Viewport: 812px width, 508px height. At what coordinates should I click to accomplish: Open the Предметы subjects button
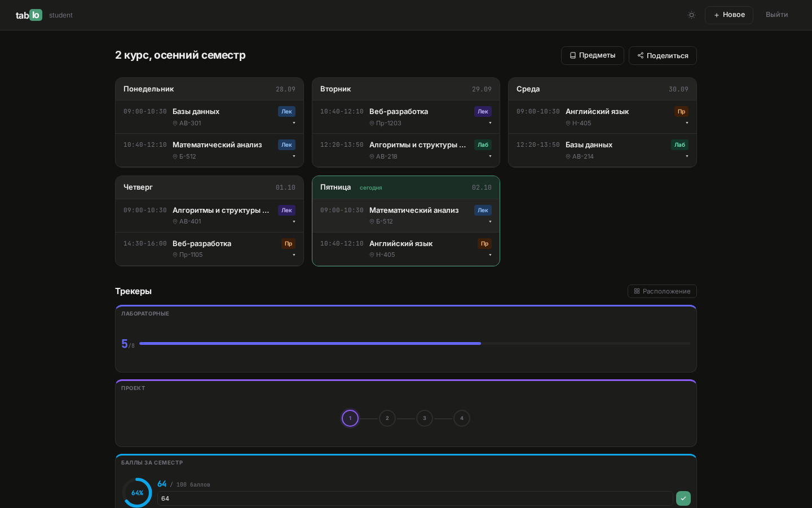[593, 55]
